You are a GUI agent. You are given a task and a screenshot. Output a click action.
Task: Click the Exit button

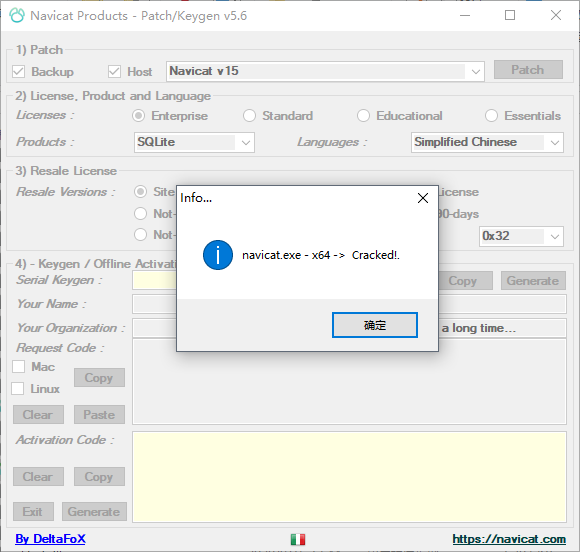tap(33, 511)
